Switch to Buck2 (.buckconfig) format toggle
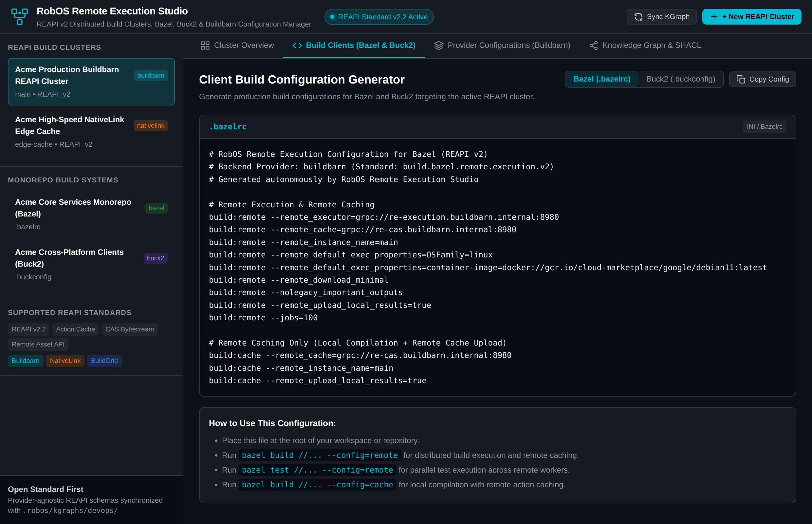The width and height of the screenshot is (812, 524). tap(680, 79)
